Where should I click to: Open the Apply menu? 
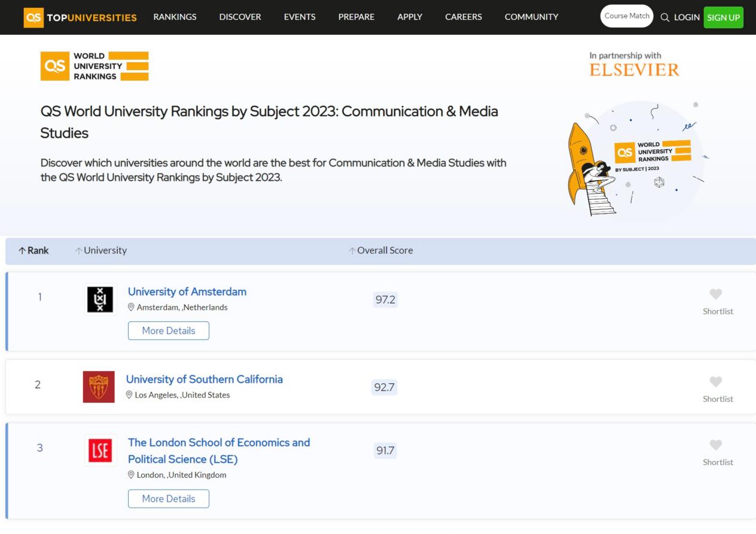coord(410,17)
